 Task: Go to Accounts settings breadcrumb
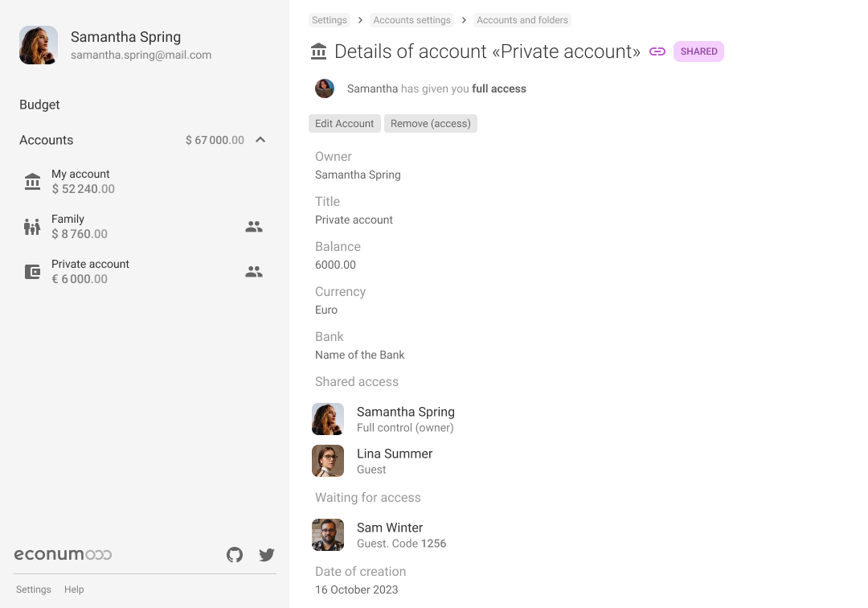coord(411,20)
